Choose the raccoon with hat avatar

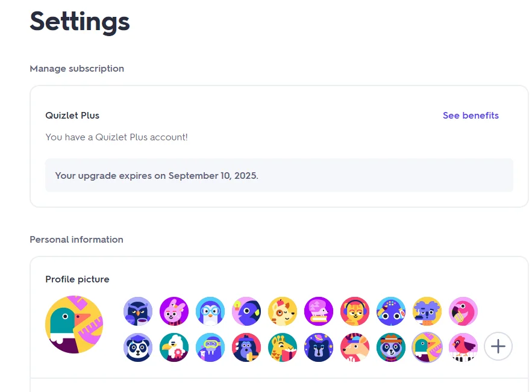point(391,347)
